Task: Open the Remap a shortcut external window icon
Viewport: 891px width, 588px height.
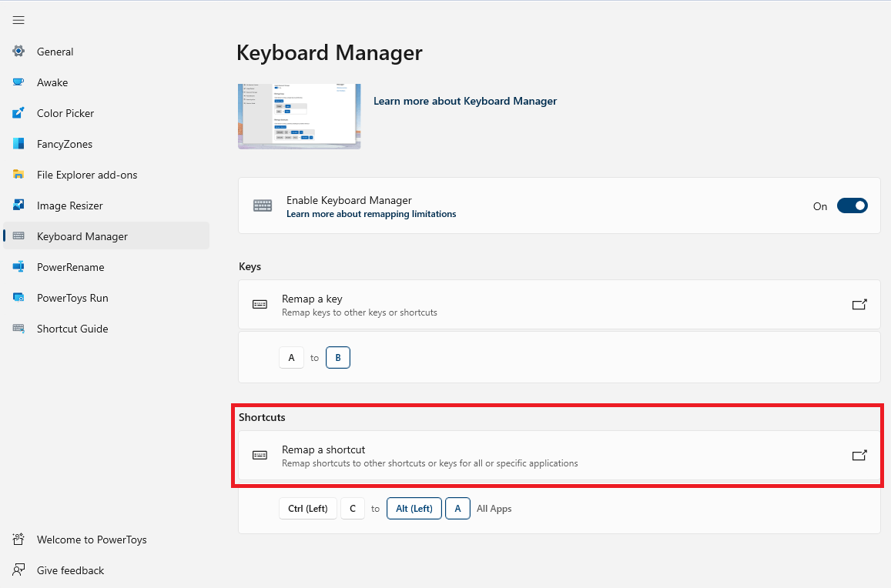Action: coord(859,456)
